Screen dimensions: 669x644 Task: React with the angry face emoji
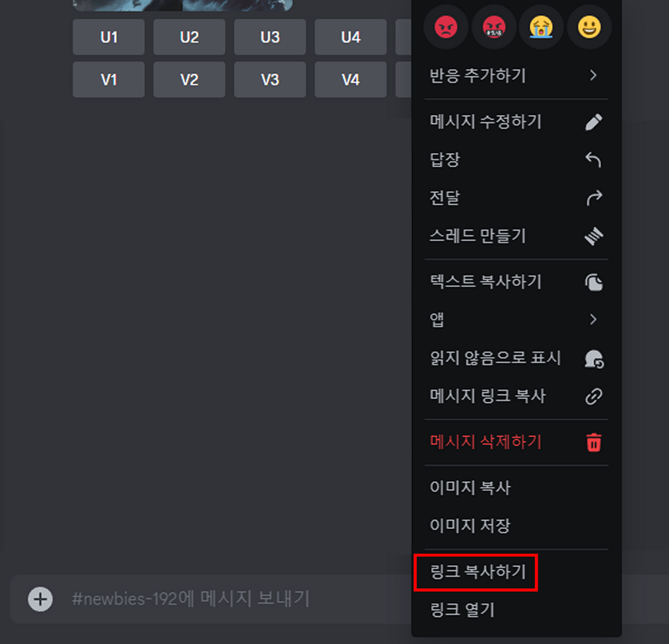point(446,27)
